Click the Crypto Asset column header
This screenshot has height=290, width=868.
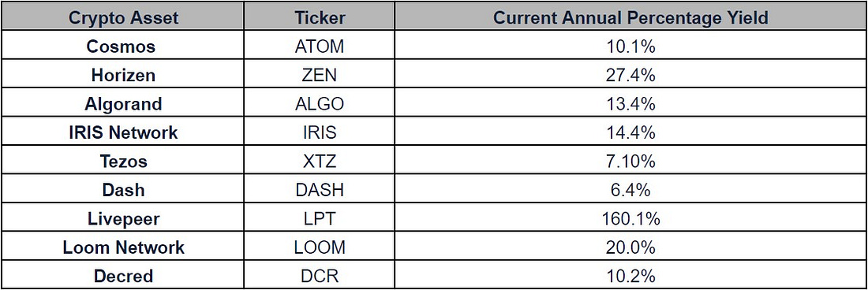point(123,17)
